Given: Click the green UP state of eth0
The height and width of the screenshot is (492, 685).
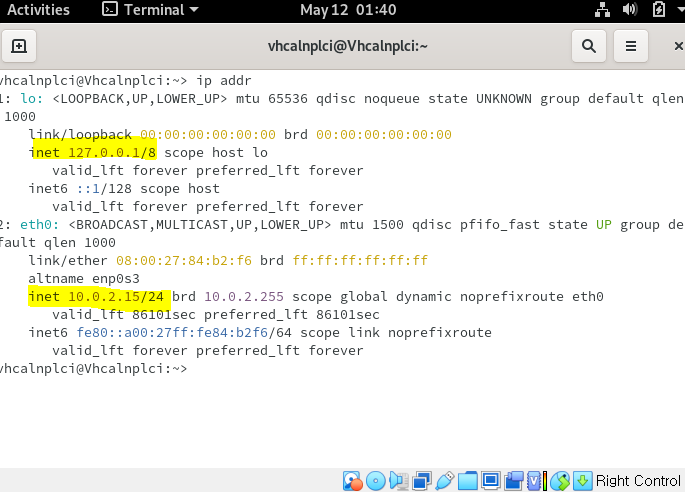Looking at the screenshot, I should (x=604, y=225).
